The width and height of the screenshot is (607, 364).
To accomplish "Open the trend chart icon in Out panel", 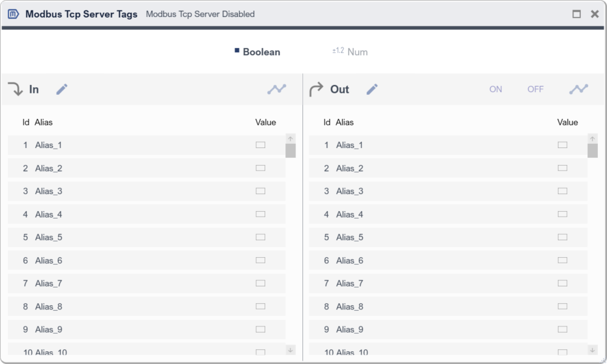I will (x=578, y=89).
